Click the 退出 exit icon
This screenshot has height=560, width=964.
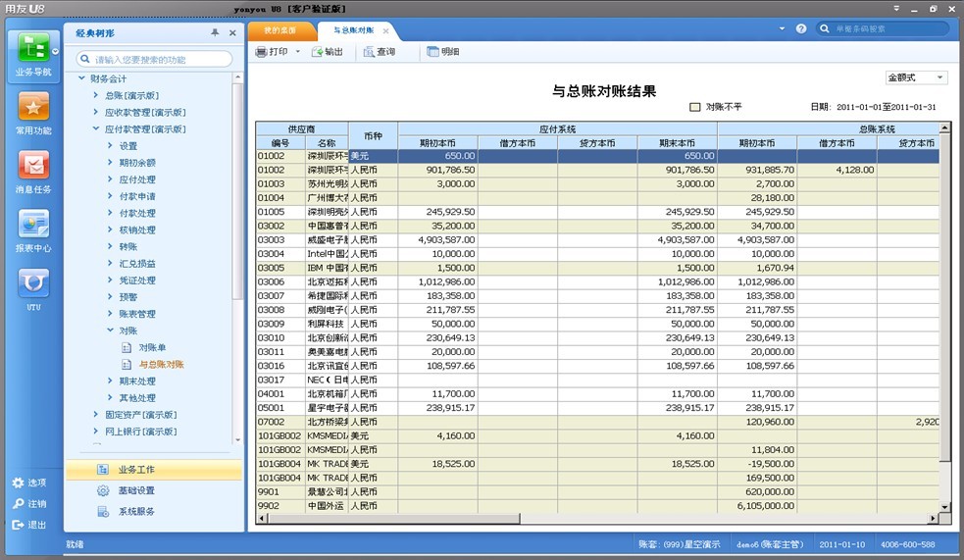[x=18, y=525]
